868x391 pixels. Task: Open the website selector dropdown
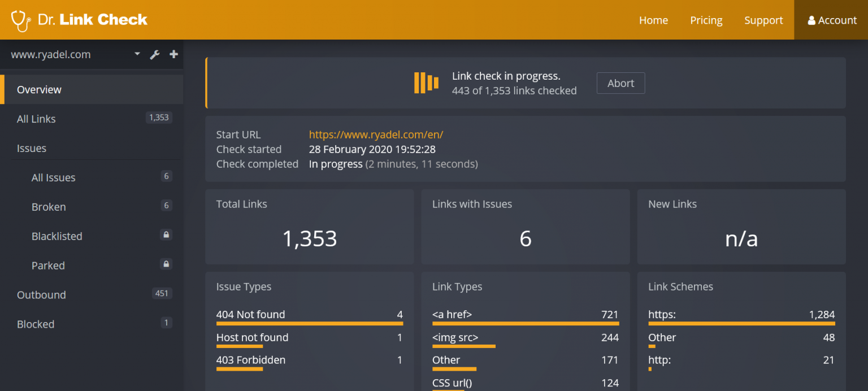(x=136, y=54)
